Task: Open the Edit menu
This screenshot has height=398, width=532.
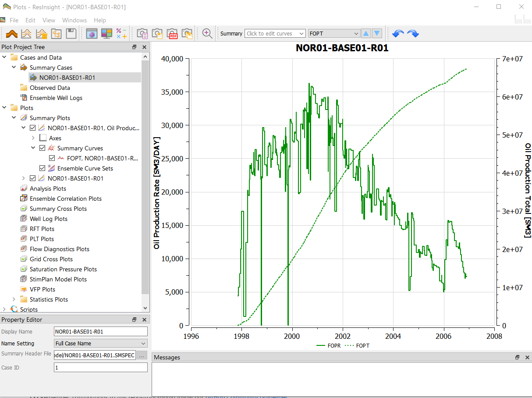Action: click(30, 20)
